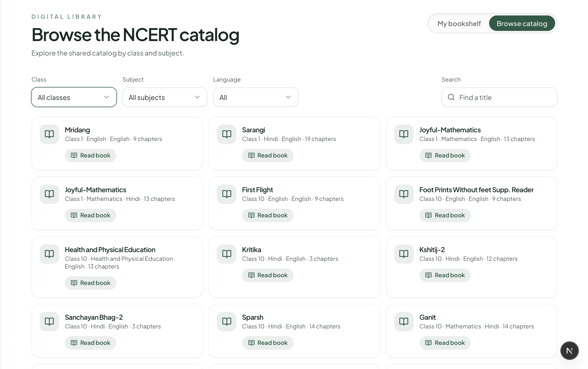Viewport: 588px width, 369px height.
Task: Click the Mridang book title
Action: pos(77,130)
